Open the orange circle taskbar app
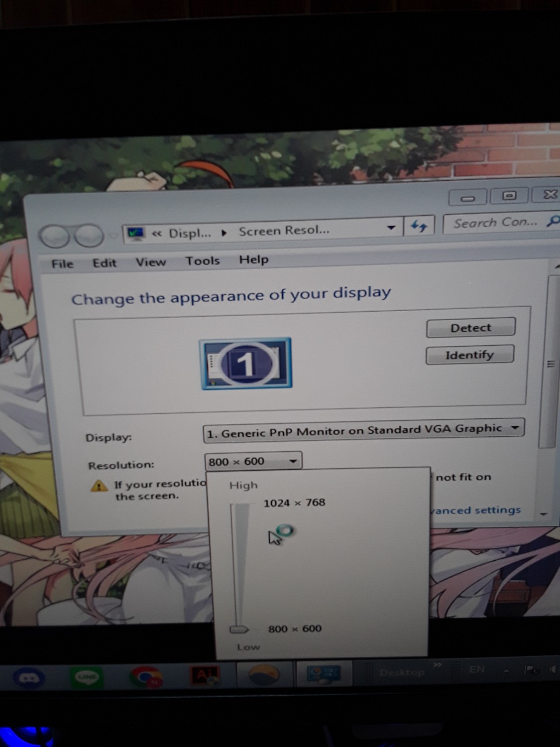 [x=264, y=675]
